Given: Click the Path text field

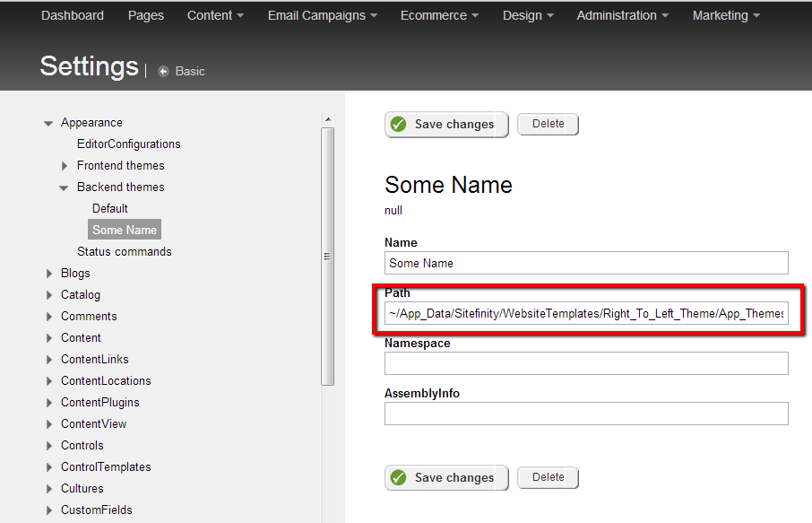Looking at the screenshot, I should click(x=586, y=313).
